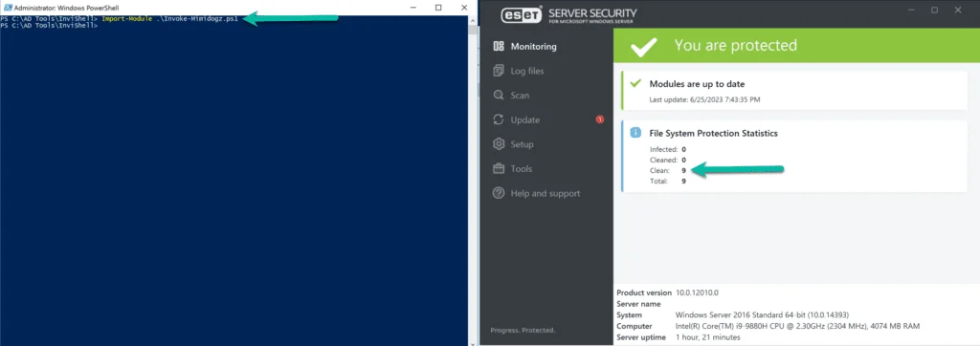Click the Update refresh-arrows icon

(499, 119)
